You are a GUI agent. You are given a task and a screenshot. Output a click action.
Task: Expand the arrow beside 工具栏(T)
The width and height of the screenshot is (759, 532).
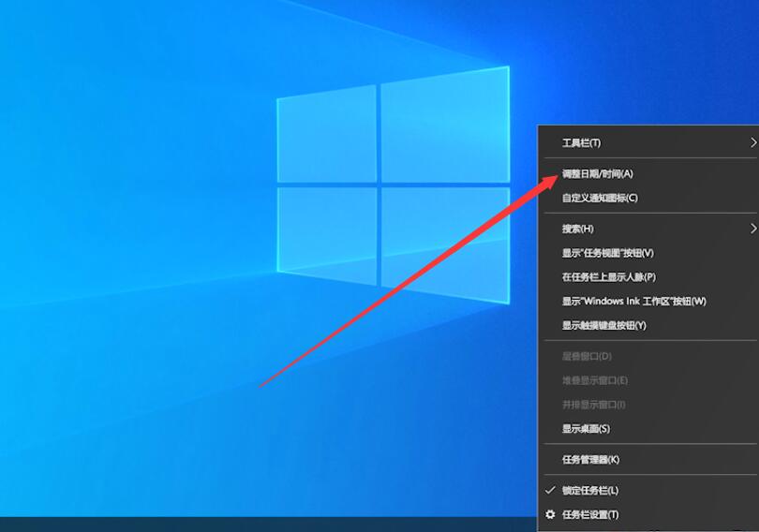click(753, 142)
